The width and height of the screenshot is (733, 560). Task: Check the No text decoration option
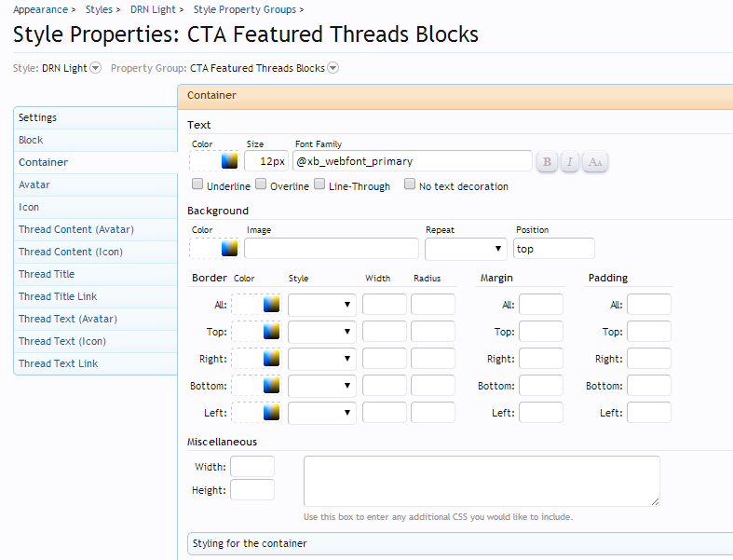(x=410, y=184)
